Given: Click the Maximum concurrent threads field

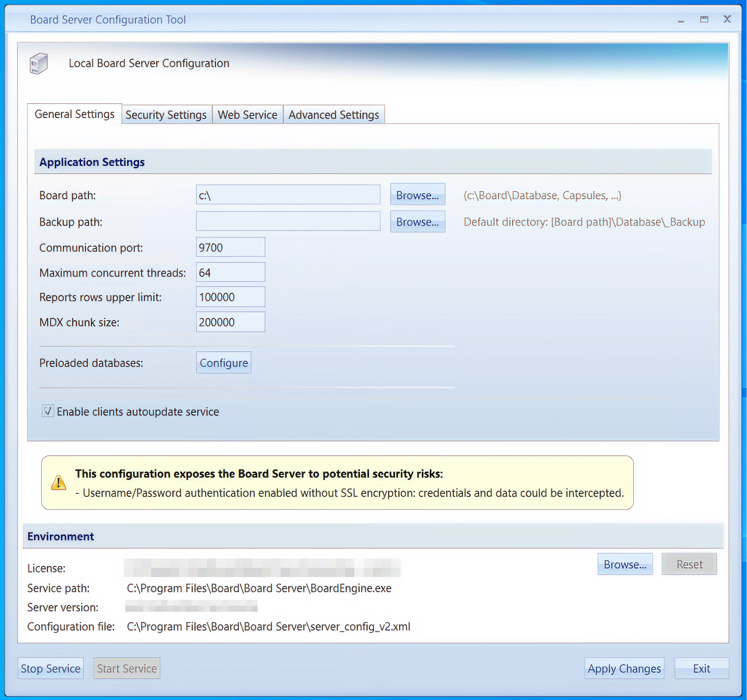Looking at the screenshot, I should pos(231,272).
